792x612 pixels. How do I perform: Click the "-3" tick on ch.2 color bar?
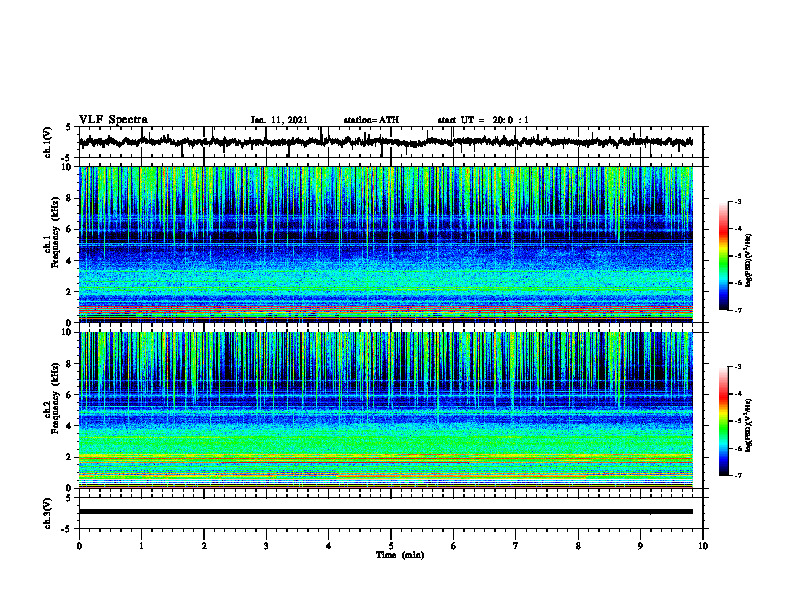738,367
